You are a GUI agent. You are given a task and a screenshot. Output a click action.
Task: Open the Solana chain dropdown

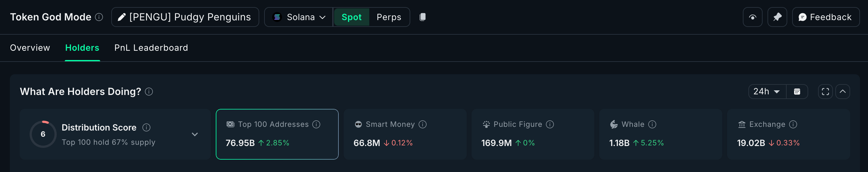299,17
